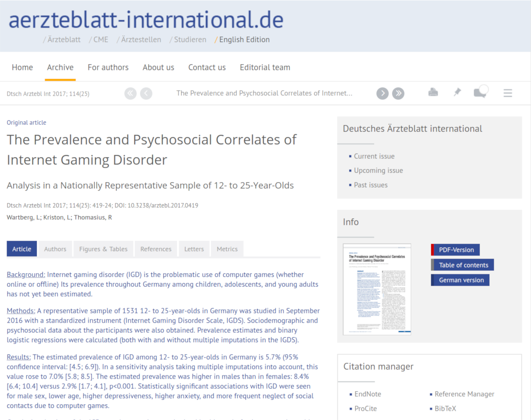Click the article PDF preview thumbnail

[377, 289]
